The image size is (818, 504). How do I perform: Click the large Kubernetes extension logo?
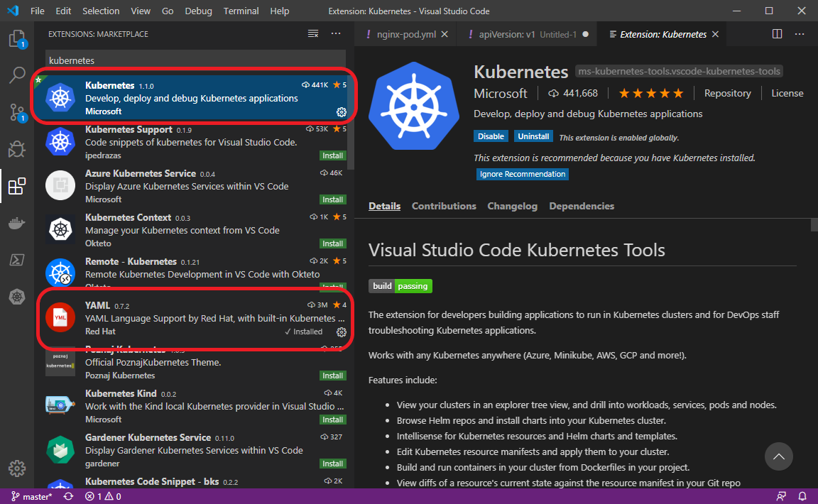pos(414,106)
